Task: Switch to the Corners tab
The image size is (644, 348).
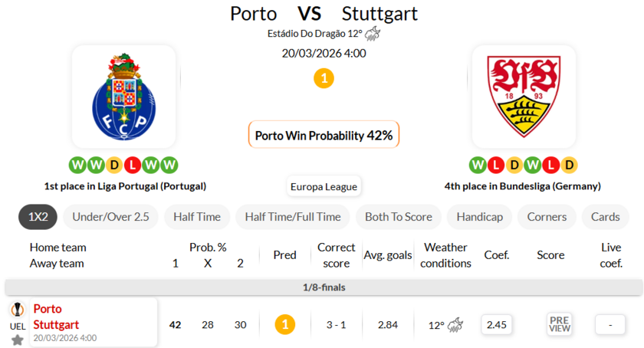Action: 547,217
